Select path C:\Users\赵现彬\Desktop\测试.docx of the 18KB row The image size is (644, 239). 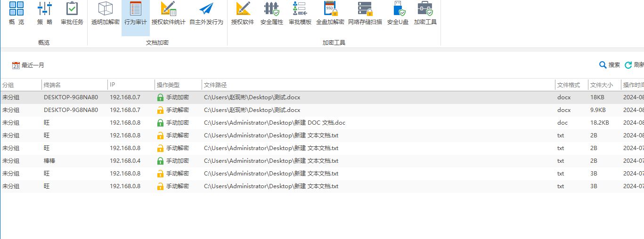252,97
